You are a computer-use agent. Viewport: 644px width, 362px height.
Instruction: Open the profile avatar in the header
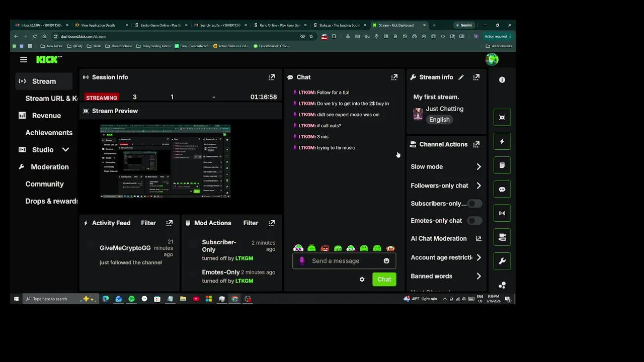[492, 60]
